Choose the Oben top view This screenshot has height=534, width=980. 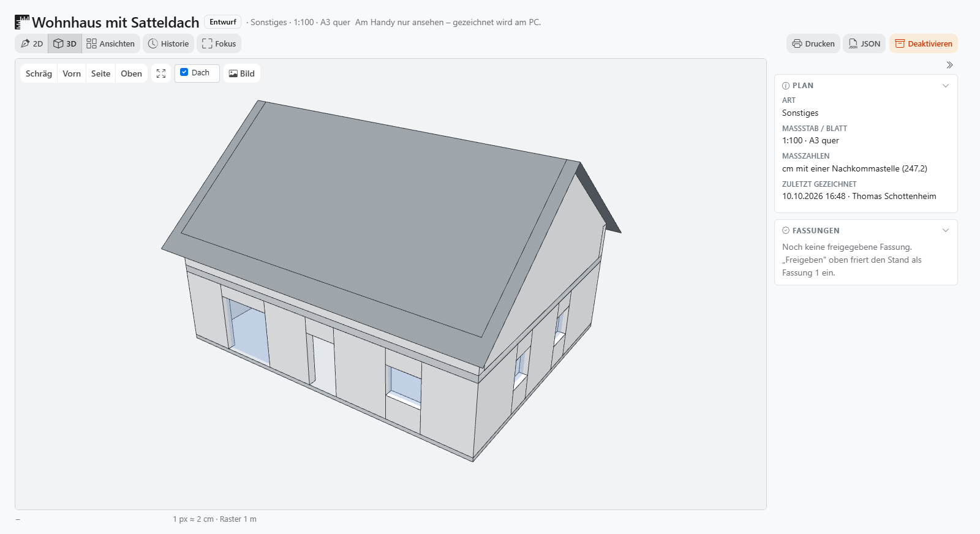(x=131, y=73)
